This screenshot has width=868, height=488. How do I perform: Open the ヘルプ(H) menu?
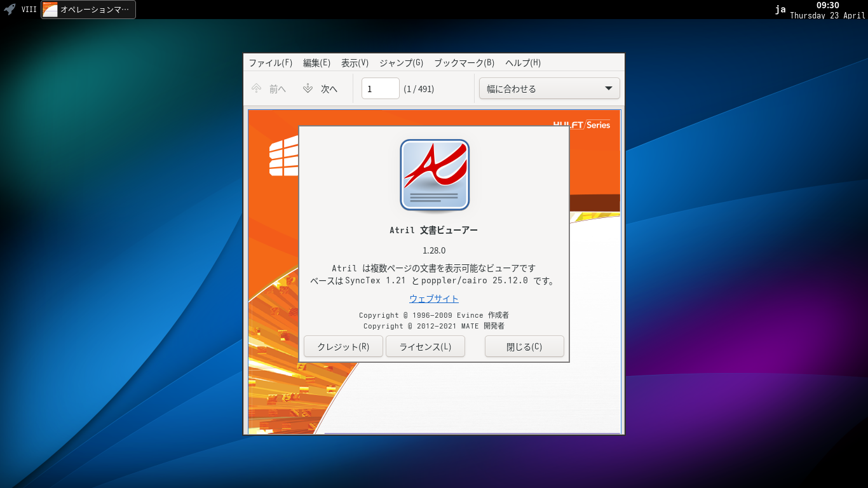pos(523,63)
